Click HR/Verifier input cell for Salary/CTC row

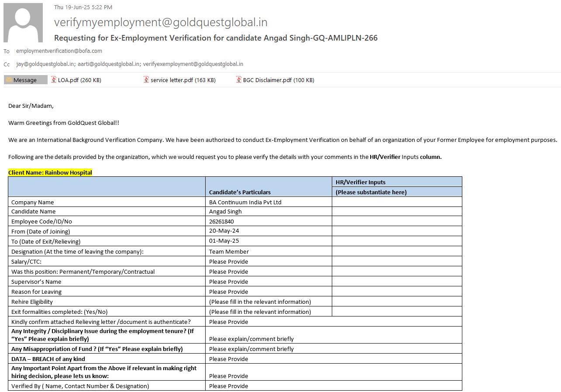396,261
